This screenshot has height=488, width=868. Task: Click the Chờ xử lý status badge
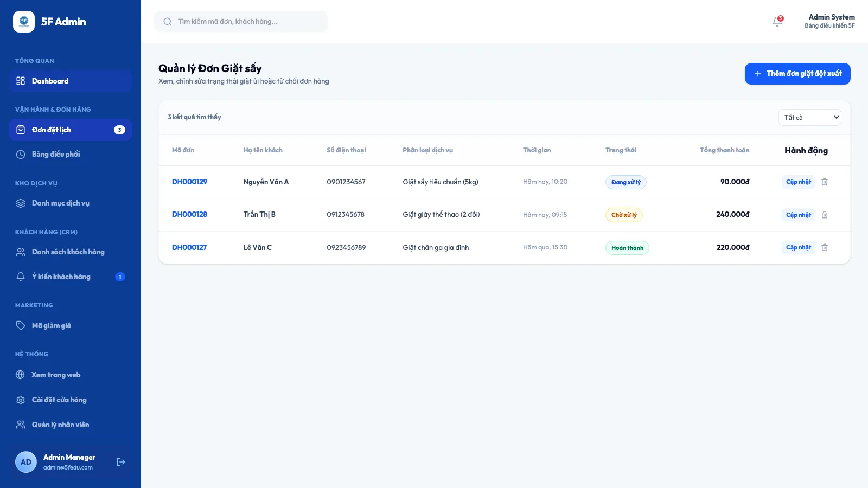(x=624, y=215)
